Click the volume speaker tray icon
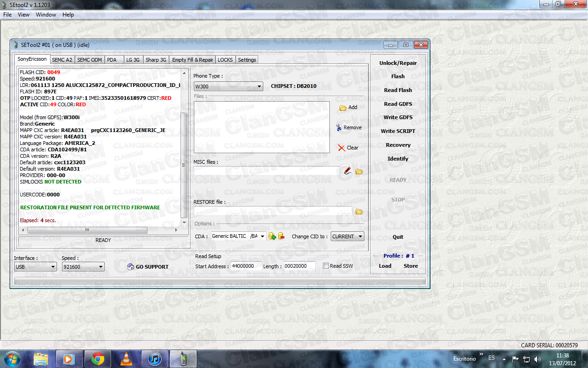The image size is (588, 368). 537,359
